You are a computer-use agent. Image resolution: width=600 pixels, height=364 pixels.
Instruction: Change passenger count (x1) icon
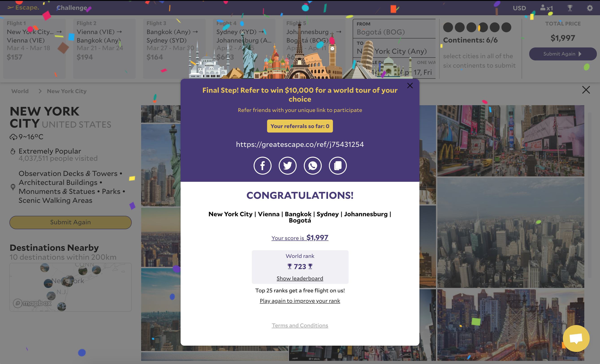coord(546,8)
